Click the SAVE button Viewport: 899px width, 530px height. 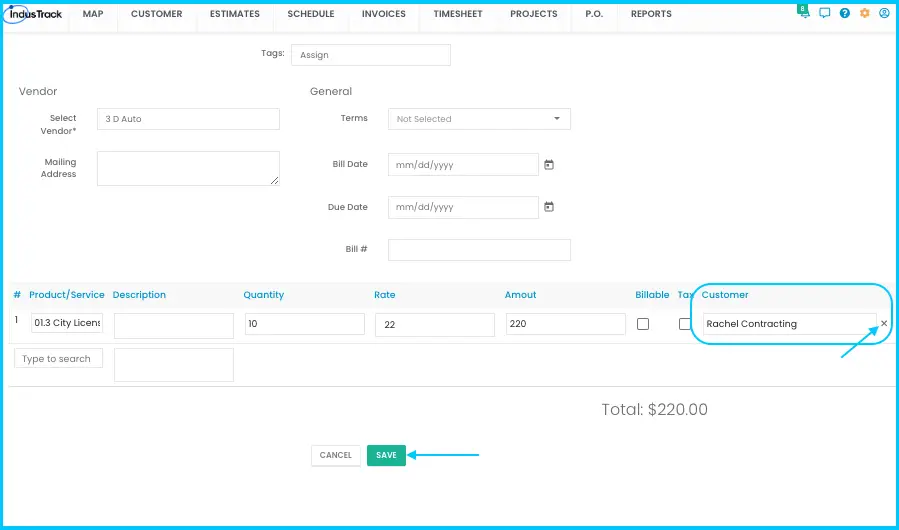tap(386, 455)
